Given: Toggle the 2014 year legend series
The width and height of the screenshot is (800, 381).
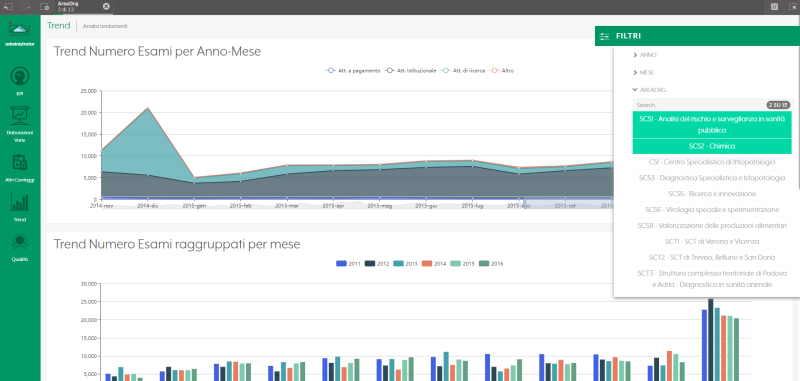Looking at the screenshot, I should [x=434, y=264].
